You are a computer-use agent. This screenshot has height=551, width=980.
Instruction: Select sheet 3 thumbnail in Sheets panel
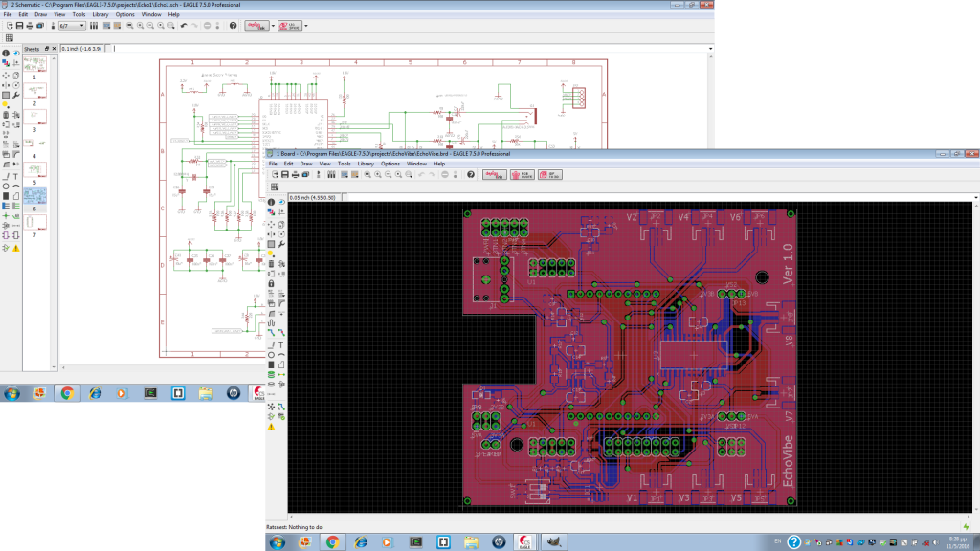(x=34, y=116)
